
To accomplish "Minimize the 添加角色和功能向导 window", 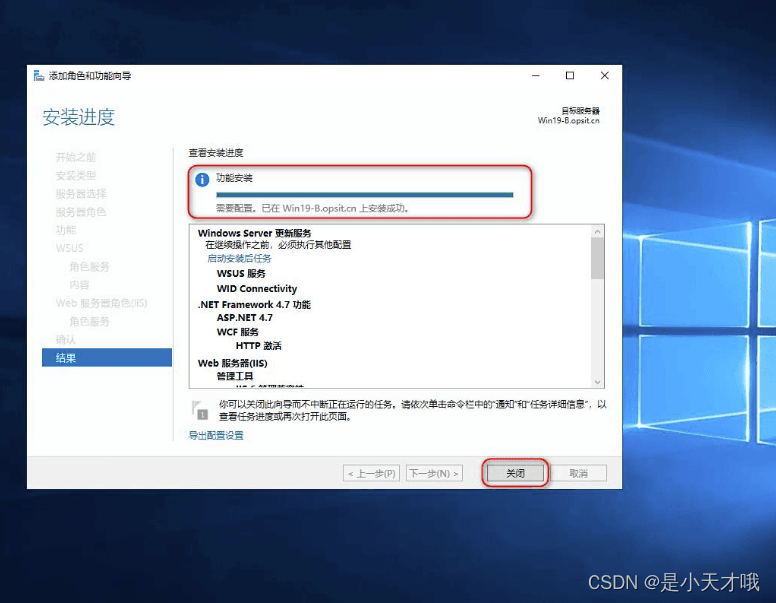I will click(536, 76).
